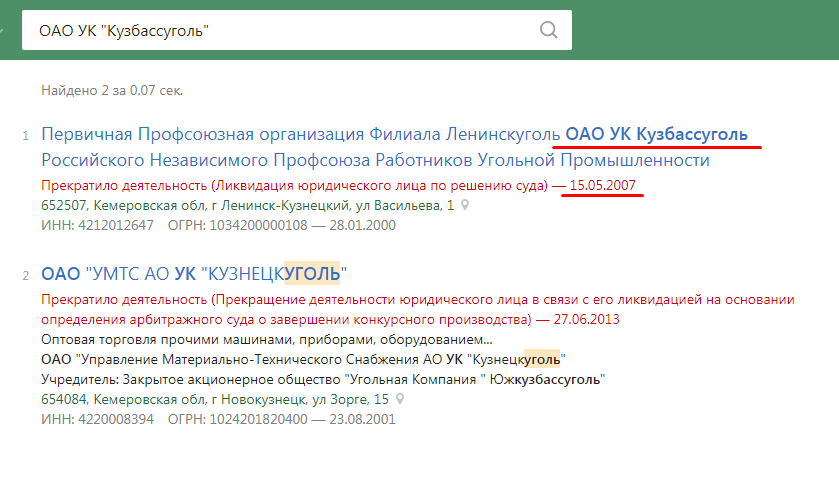Click address 652507, Кемеровская обл, г Ленинск-Кузнецкий
This screenshot has height=482, width=839.
pos(247,205)
